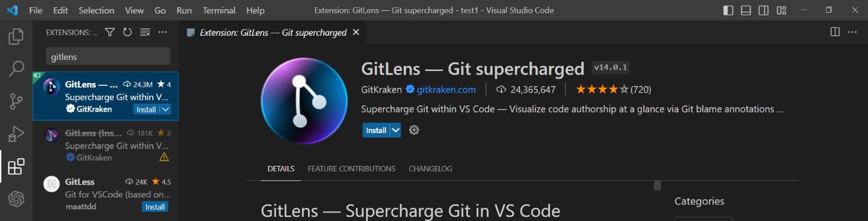Clear extensions search results icon
The width and height of the screenshot is (868, 221).
(145, 32)
